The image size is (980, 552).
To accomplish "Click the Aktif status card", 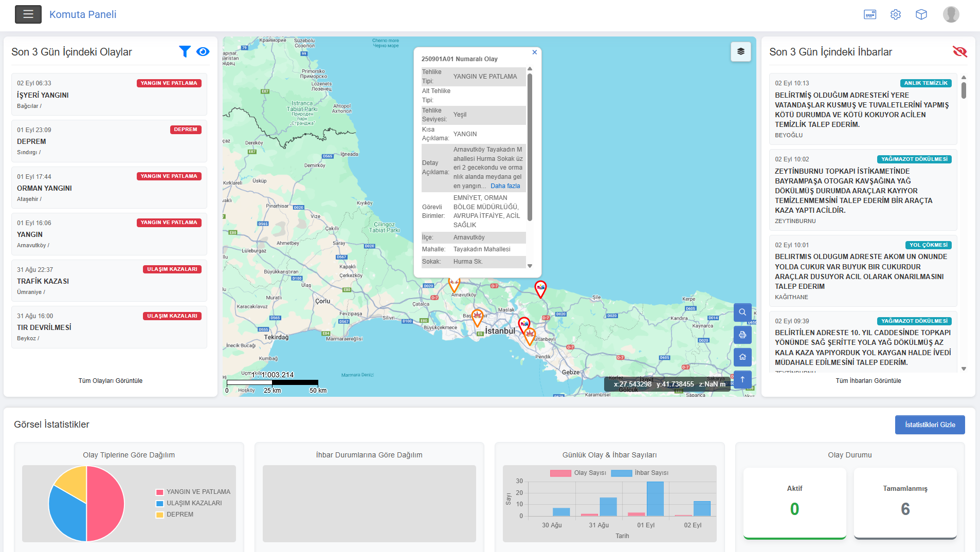I will pyautogui.click(x=794, y=503).
